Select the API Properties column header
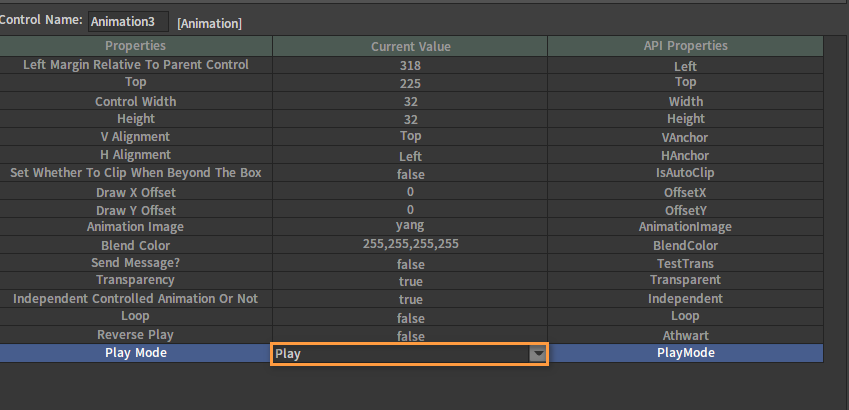Image resolution: width=849 pixels, height=410 pixels. (x=685, y=46)
